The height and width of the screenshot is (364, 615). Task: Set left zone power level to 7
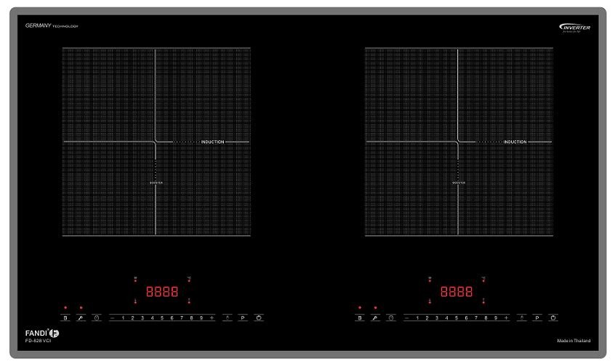tap(182, 318)
